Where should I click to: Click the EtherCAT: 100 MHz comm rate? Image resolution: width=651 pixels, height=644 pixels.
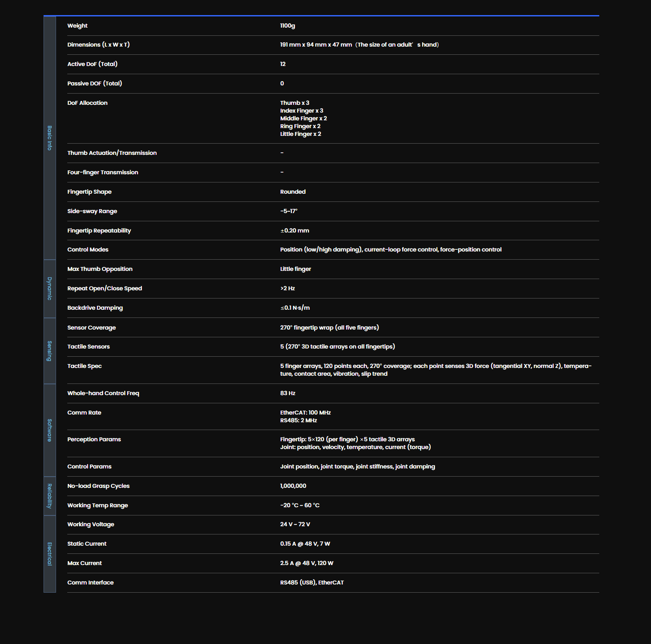coord(305,413)
